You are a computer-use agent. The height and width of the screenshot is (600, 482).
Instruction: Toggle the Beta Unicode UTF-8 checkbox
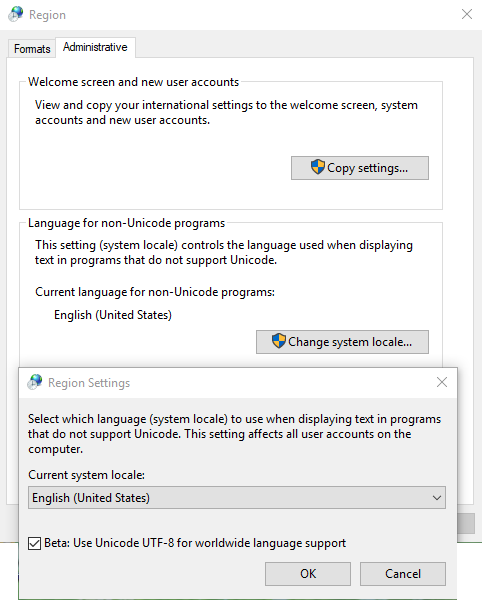34,543
